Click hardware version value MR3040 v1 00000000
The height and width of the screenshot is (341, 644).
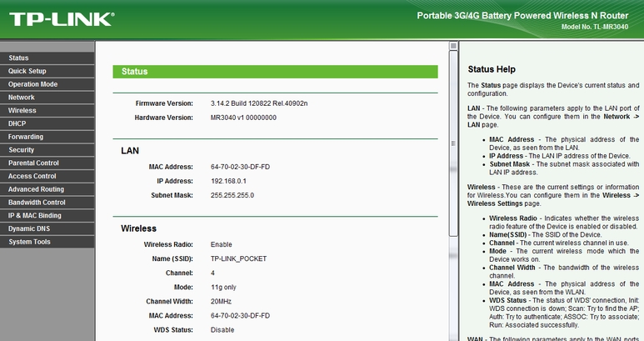[x=243, y=118]
